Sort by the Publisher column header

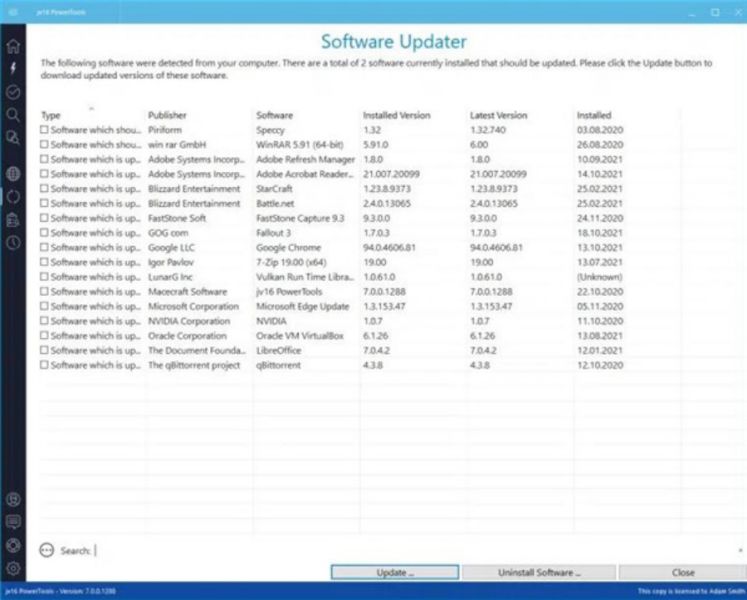pyautogui.click(x=167, y=115)
